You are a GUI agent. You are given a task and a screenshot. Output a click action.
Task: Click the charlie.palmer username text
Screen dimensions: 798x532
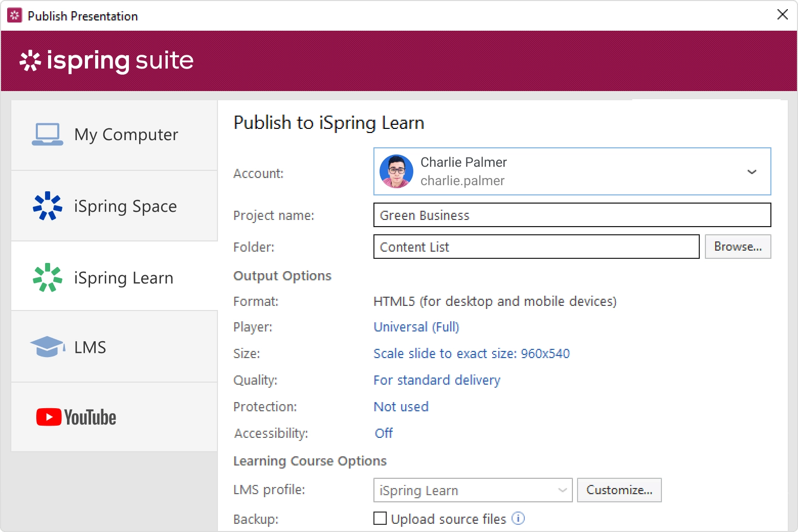pyautogui.click(x=462, y=181)
